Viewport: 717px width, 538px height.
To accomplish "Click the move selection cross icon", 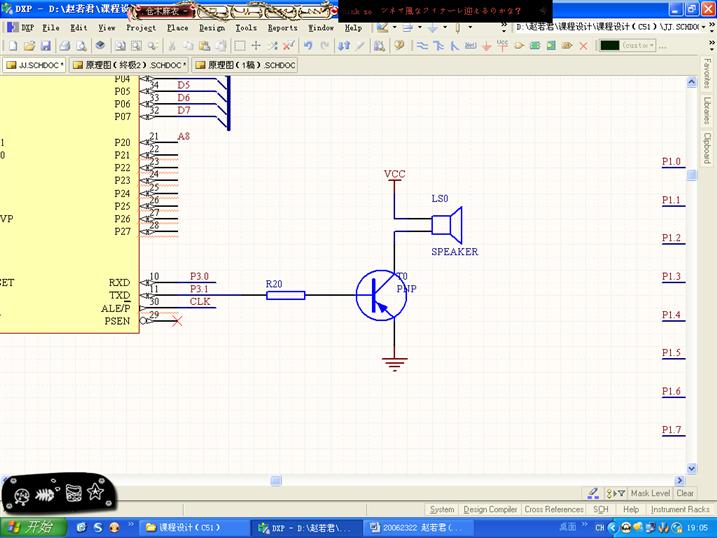I will click(256, 46).
